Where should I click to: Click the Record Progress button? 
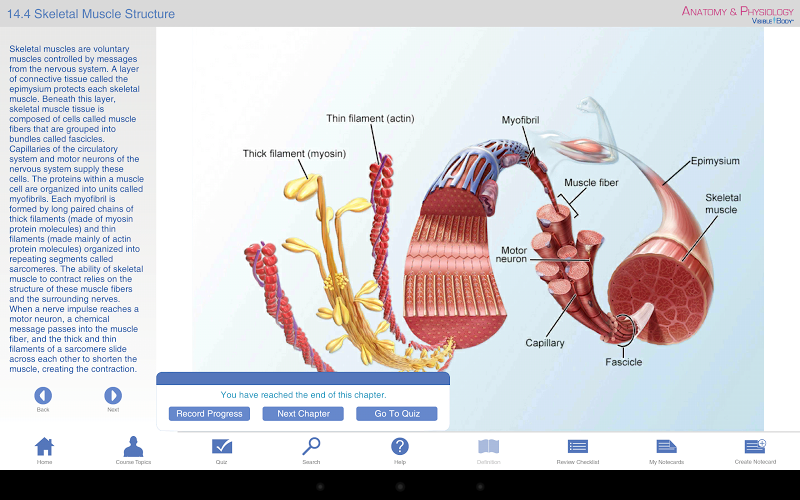(209, 414)
